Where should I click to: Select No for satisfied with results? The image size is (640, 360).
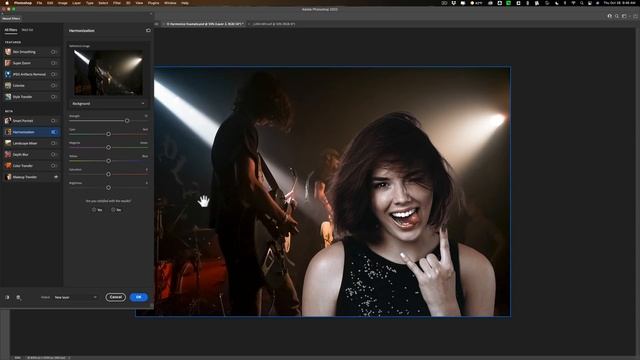pyautogui.click(x=116, y=210)
